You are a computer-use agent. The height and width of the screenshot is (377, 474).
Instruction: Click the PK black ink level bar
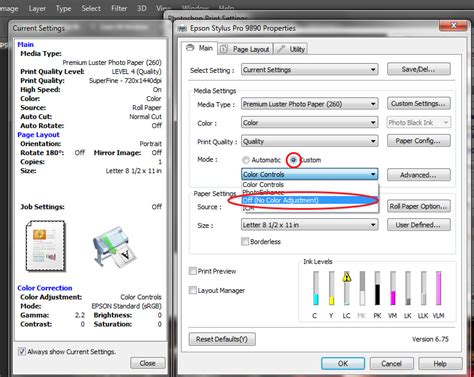pos(377,288)
